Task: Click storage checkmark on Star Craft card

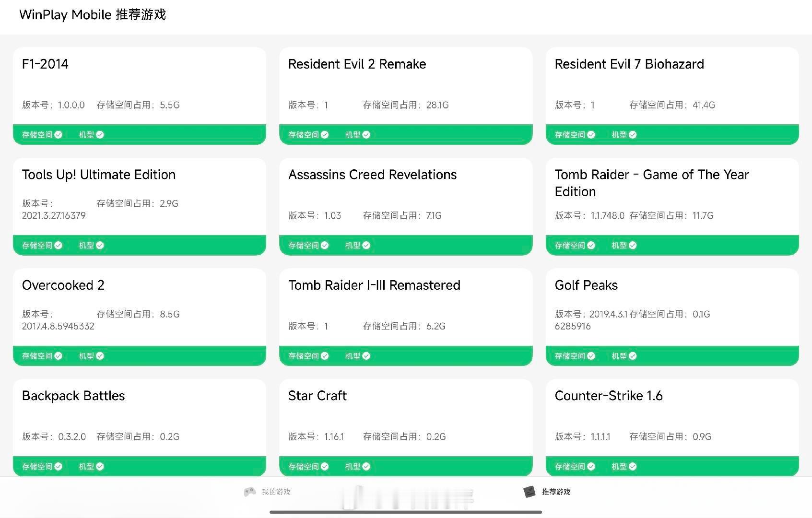Action: pyautogui.click(x=325, y=466)
